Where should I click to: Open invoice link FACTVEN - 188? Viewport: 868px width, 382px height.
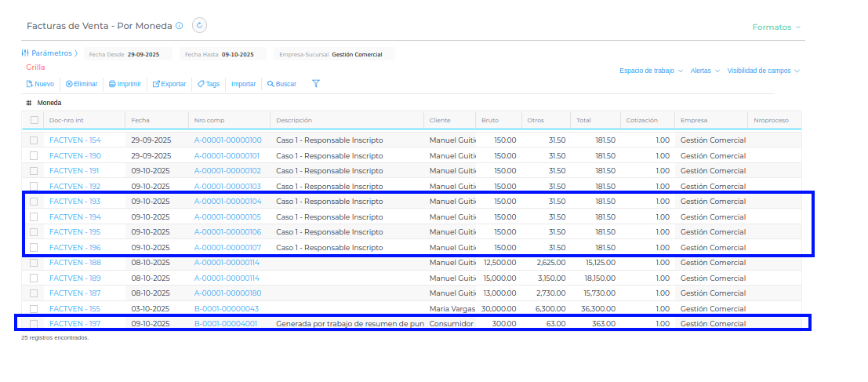[75, 263]
